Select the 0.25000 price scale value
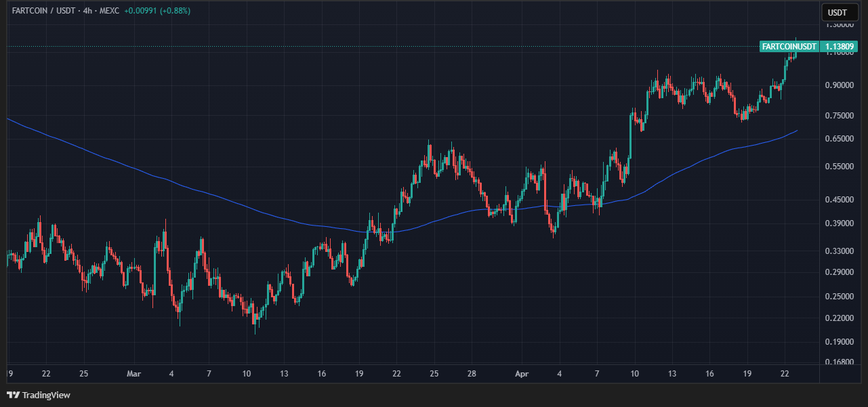 click(x=841, y=297)
